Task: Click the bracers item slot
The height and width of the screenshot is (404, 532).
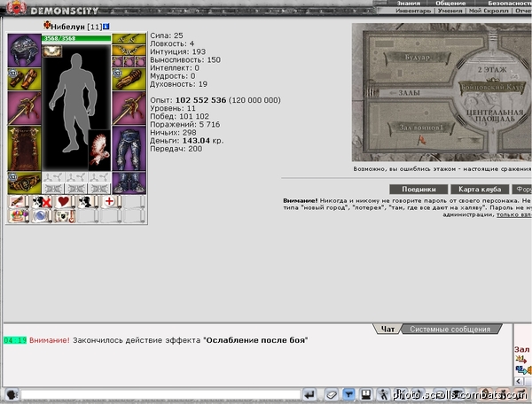Action: click(x=25, y=79)
